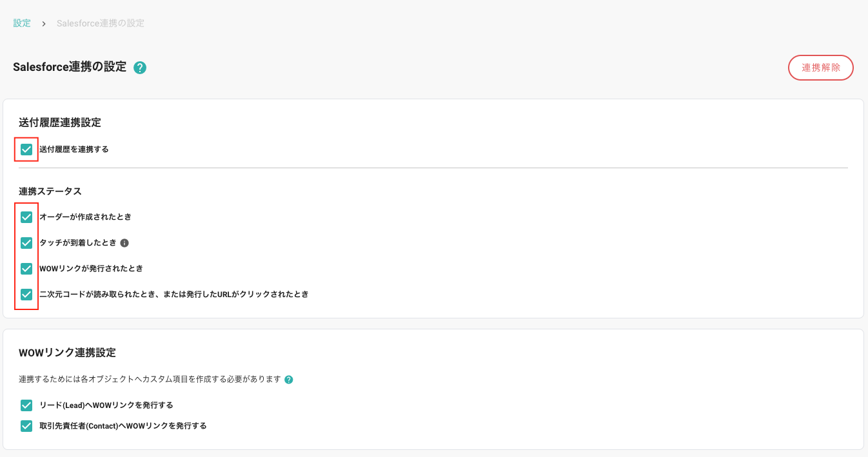This screenshot has width=868, height=457.
Task: Click the 送付履歴連携設定 section heading
Action: (60, 122)
